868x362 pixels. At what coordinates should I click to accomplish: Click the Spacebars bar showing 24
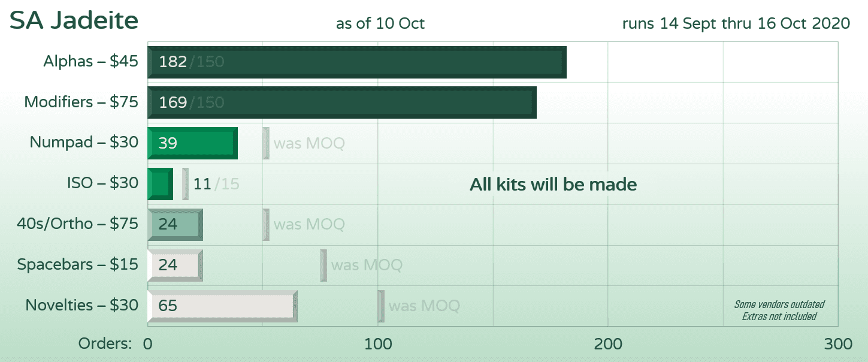point(175,265)
